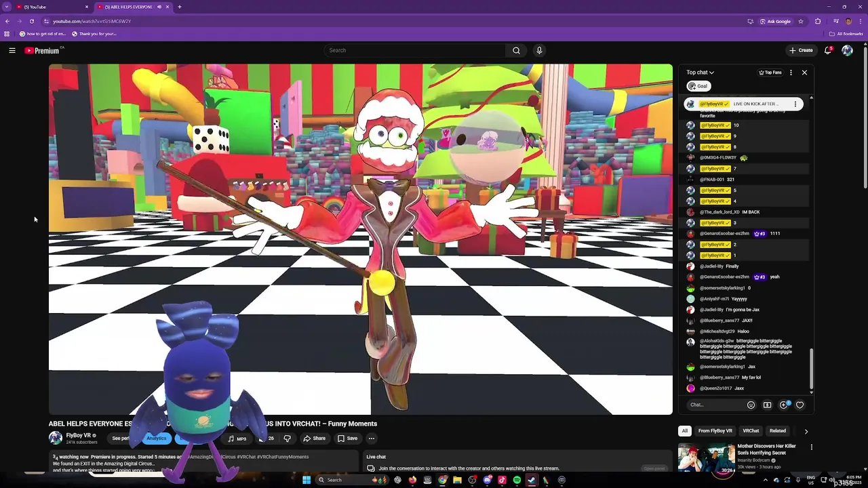Save the video to a playlist
The height and width of the screenshot is (488, 868).
click(x=348, y=439)
